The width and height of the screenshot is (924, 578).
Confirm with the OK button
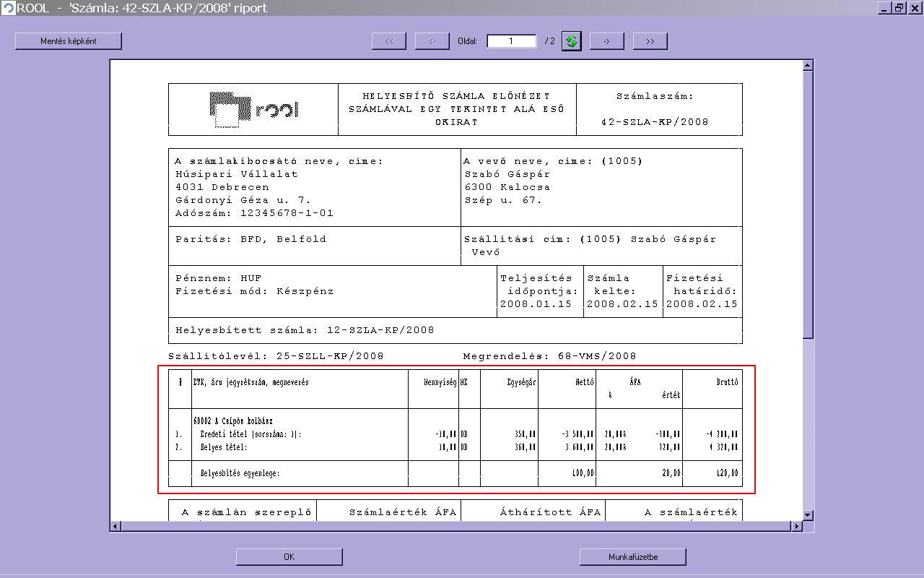[289, 557]
